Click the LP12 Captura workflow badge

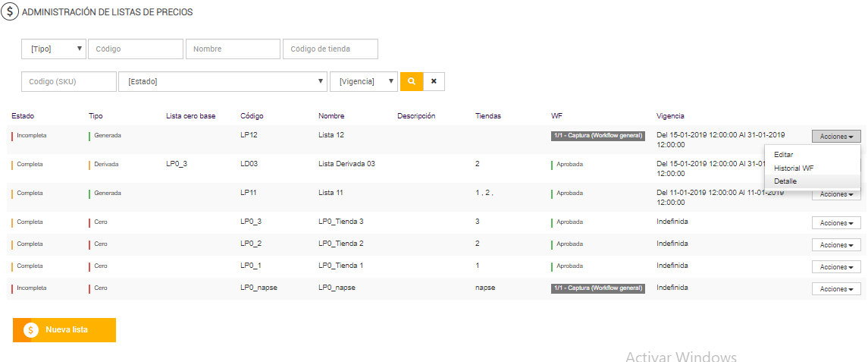[x=597, y=136]
